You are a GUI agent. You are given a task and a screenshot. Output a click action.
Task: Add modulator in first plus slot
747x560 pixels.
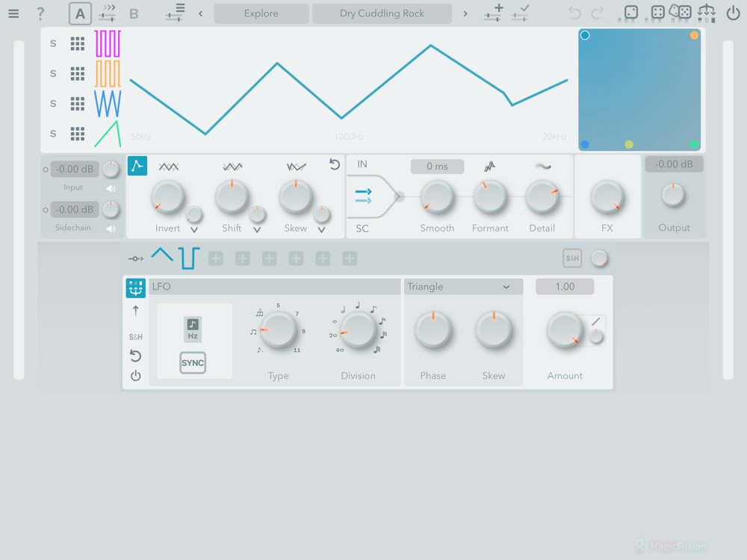216,258
